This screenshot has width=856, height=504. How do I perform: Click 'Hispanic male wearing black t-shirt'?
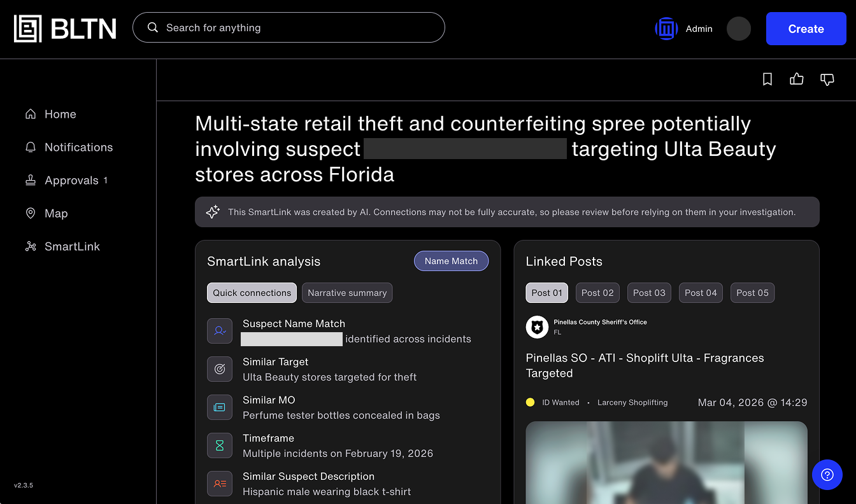coord(327,491)
